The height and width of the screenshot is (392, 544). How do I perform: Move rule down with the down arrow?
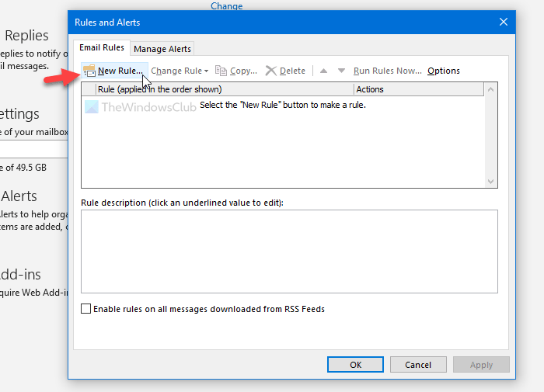(341, 71)
